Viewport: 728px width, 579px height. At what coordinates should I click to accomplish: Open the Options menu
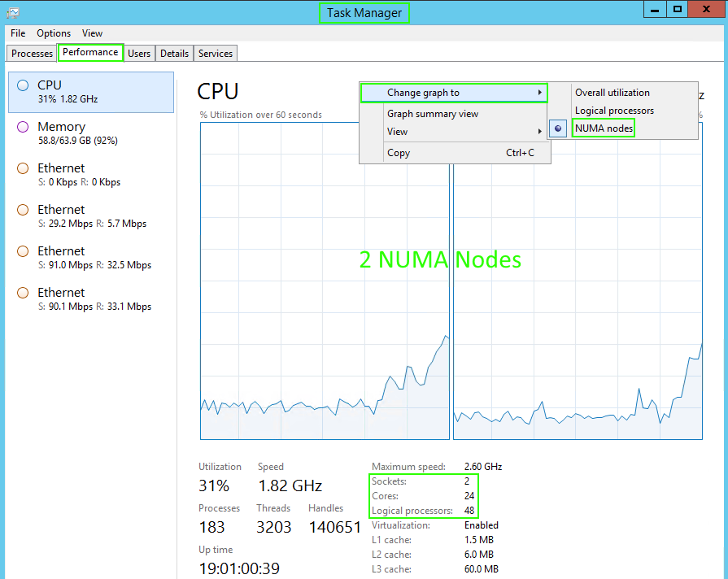pos(54,33)
